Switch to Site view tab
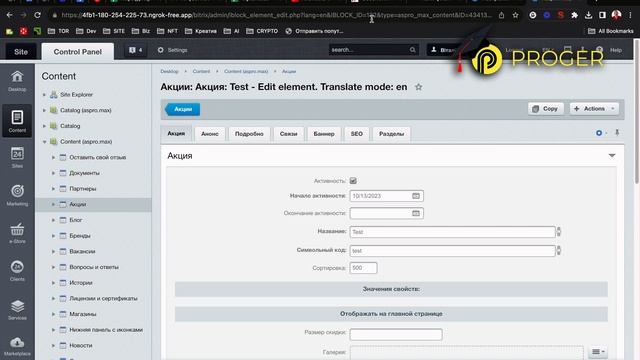Screen dimensions: 640x360 click(21, 52)
